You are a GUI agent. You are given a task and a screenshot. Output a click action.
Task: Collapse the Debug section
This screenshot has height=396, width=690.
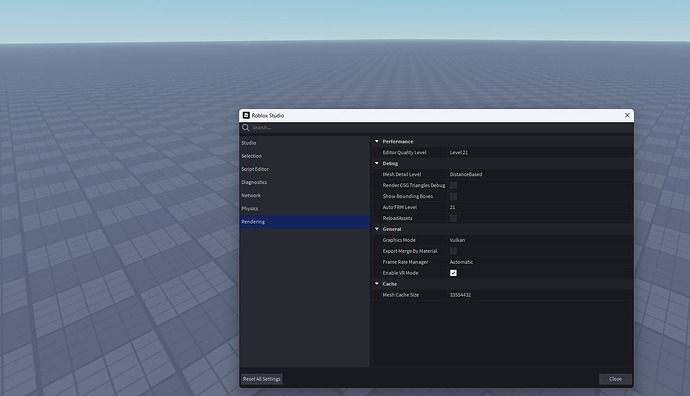tap(377, 163)
